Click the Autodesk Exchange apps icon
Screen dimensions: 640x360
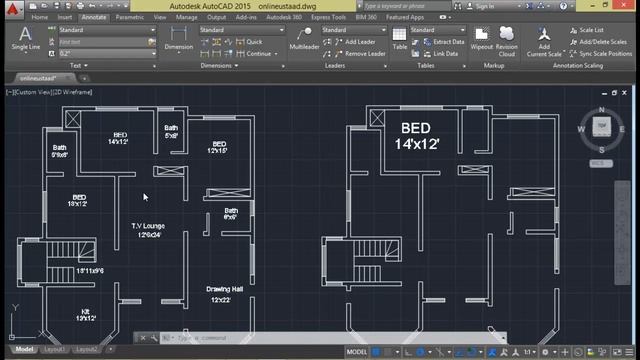pyautogui.click(x=530, y=6)
